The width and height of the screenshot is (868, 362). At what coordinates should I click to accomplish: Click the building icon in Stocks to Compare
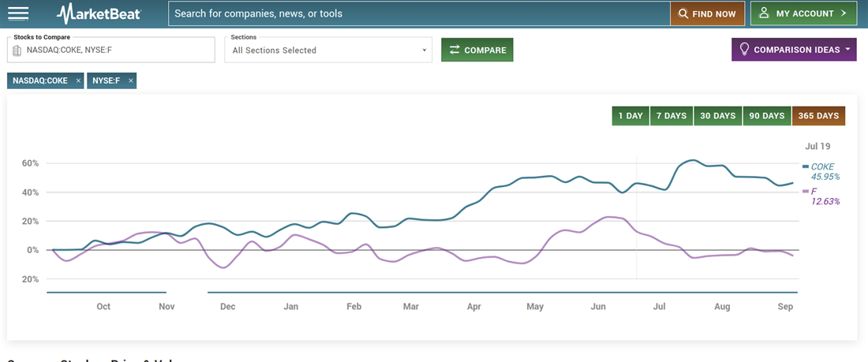[17, 50]
